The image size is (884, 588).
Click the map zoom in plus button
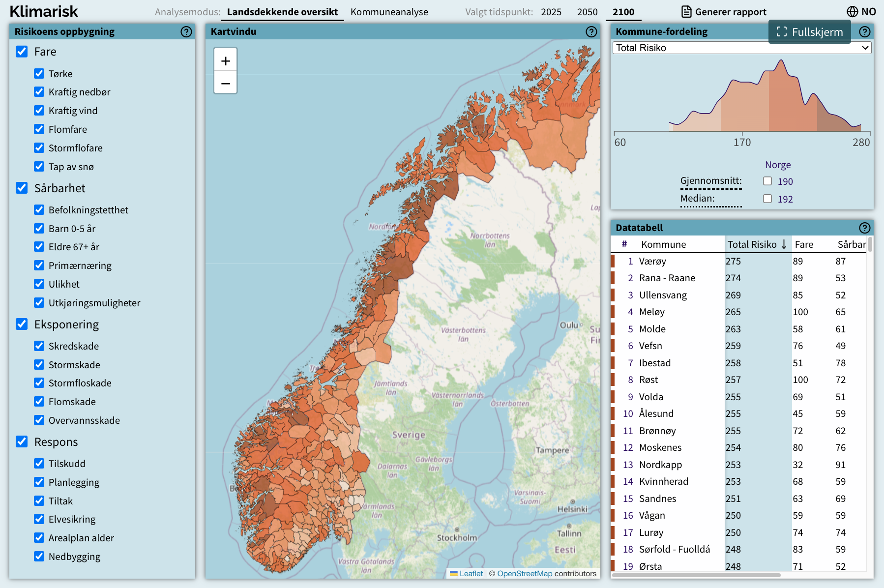tap(226, 61)
